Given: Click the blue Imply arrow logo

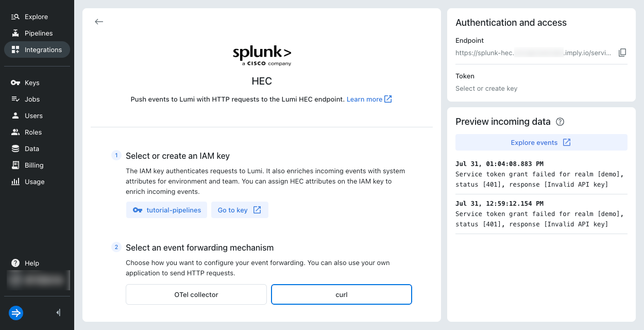Looking at the screenshot, I should [x=16, y=312].
